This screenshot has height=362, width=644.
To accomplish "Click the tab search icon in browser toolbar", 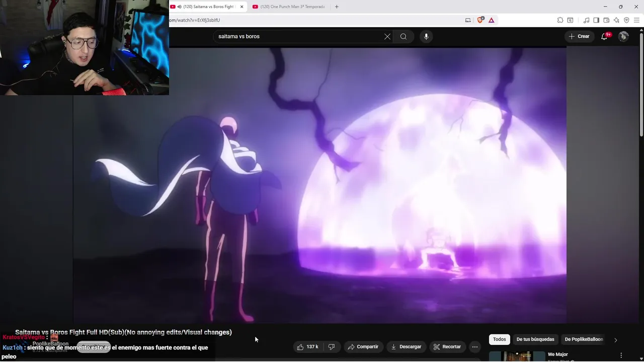I will [x=570, y=20].
